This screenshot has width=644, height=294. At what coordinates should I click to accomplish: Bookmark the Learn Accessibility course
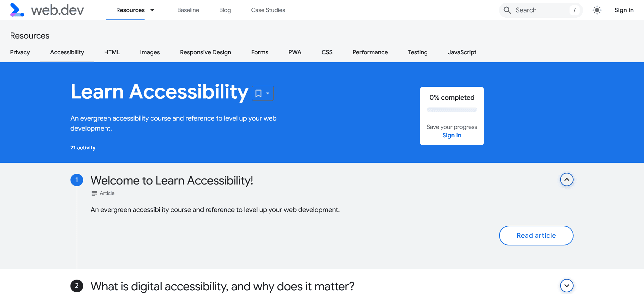[258, 93]
